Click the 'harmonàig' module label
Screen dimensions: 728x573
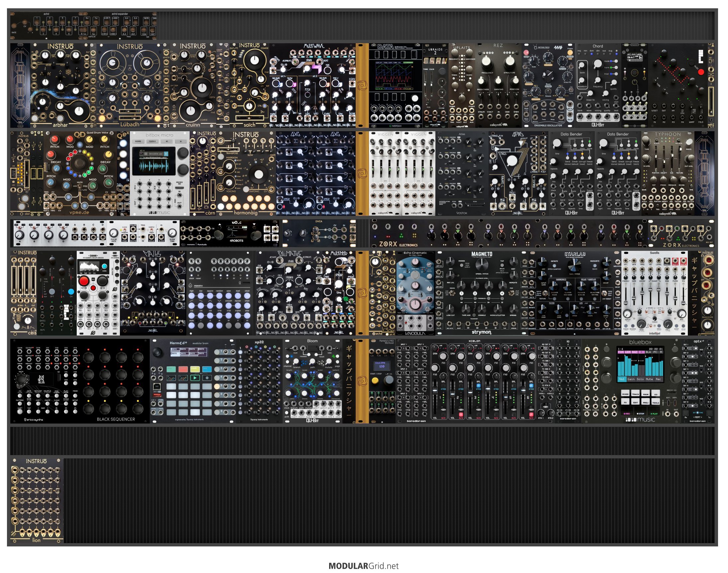(x=246, y=213)
